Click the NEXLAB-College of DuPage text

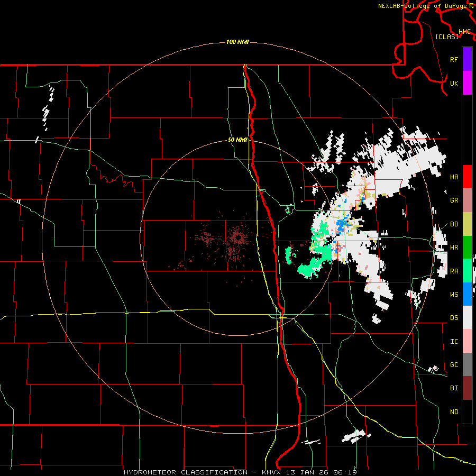pyautogui.click(x=422, y=6)
